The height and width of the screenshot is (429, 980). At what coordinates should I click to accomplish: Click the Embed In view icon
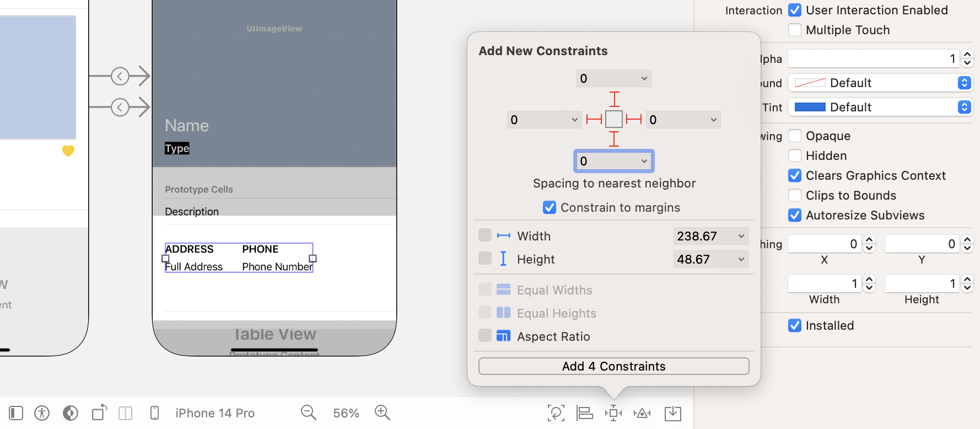point(672,412)
